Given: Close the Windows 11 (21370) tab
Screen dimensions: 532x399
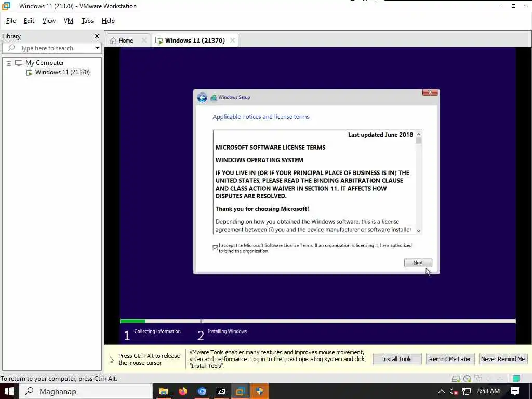Looking at the screenshot, I should [x=232, y=41].
